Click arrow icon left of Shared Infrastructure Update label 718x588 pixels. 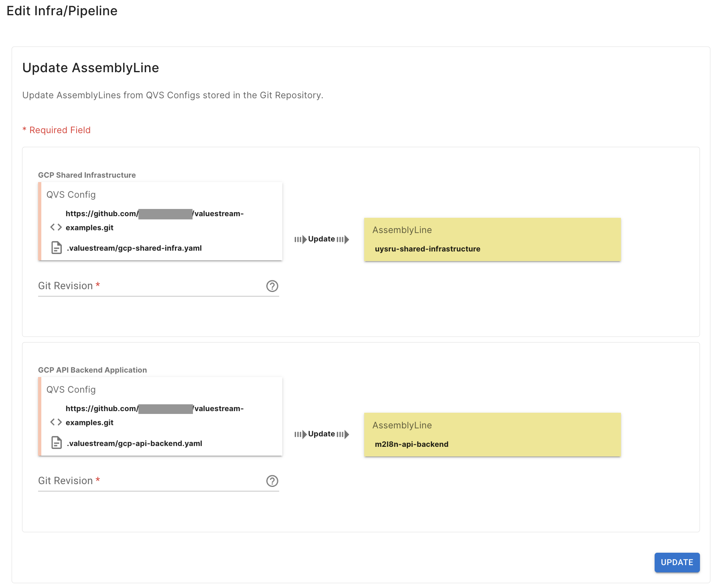click(x=300, y=239)
